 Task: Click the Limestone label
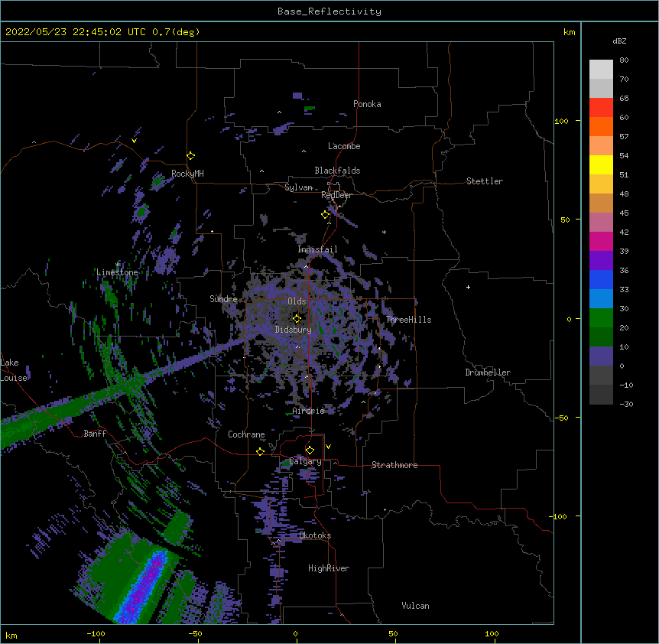pyautogui.click(x=117, y=272)
